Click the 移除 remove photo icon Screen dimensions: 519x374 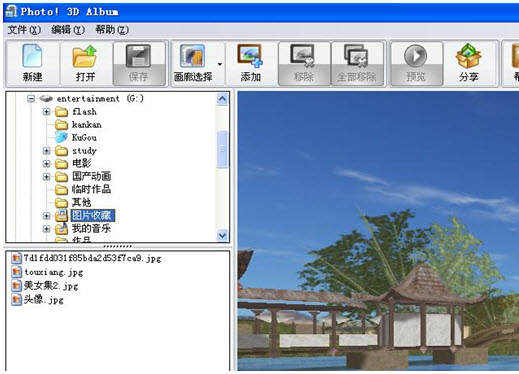tap(303, 56)
